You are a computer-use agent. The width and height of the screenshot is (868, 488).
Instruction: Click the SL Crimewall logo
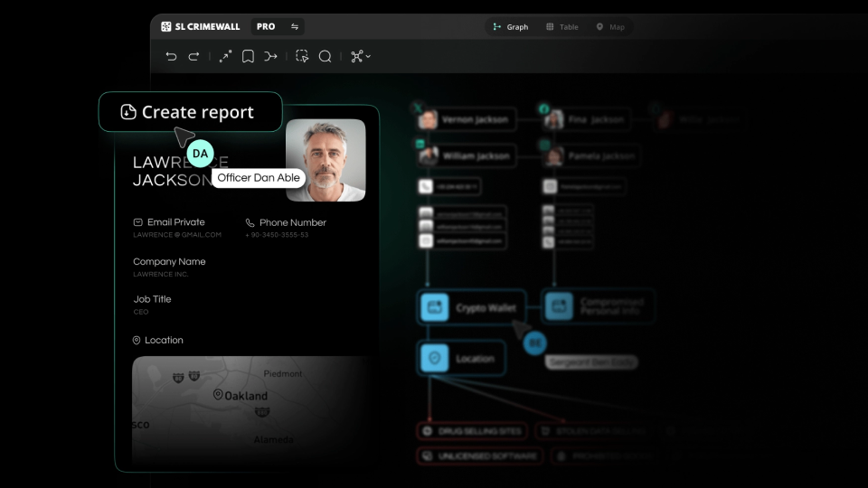[x=201, y=26]
